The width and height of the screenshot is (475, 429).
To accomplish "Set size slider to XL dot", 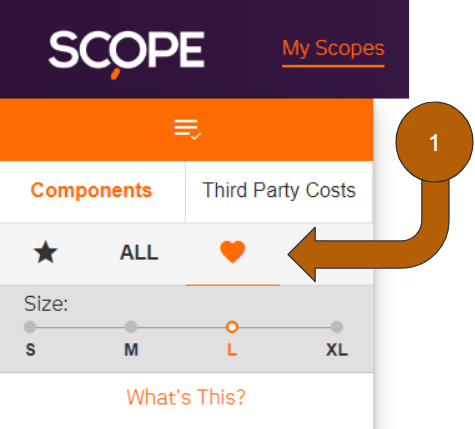I will pyautogui.click(x=337, y=327).
